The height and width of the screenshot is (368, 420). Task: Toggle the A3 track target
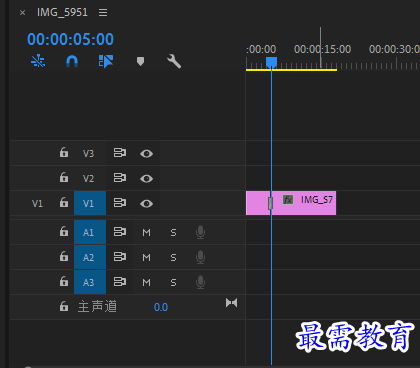[90, 282]
